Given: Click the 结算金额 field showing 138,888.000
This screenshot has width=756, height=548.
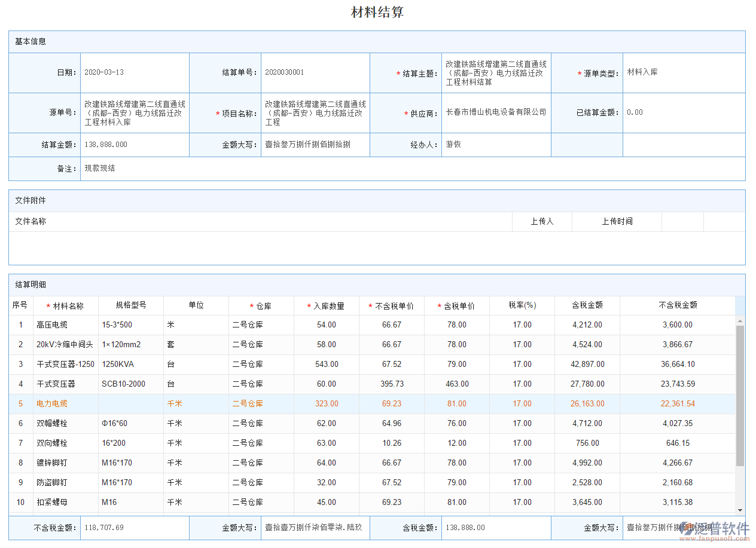Looking at the screenshot, I should point(134,145).
